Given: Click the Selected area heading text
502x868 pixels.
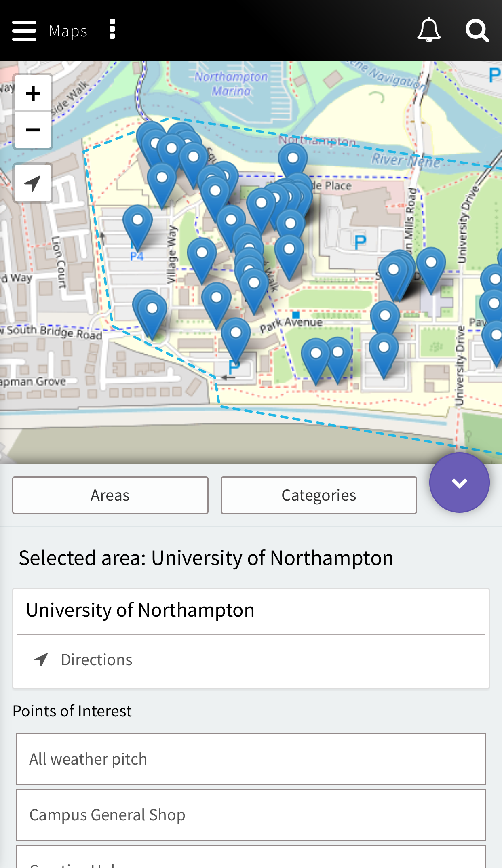Looking at the screenshot, I should tap(206, 558).
